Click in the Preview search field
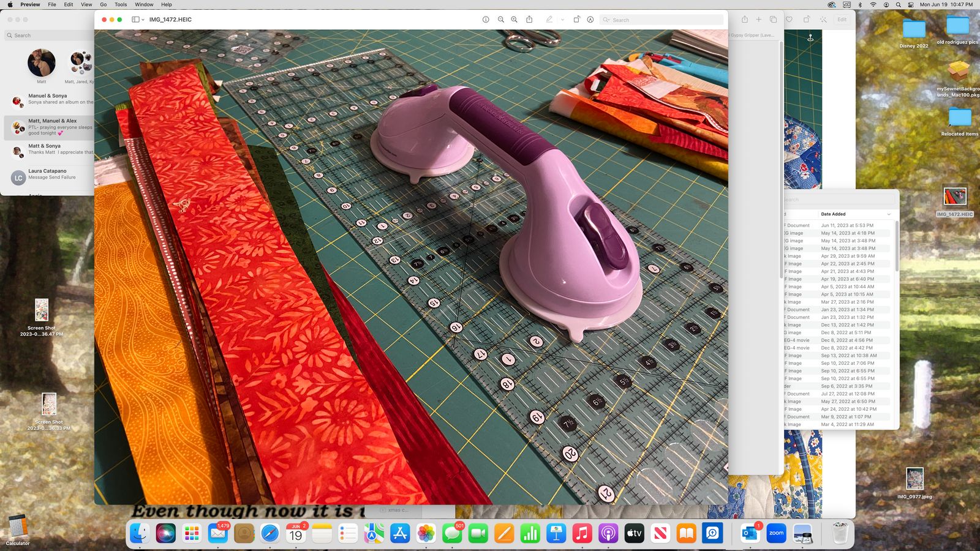980x551 pixels. [661, 20]
